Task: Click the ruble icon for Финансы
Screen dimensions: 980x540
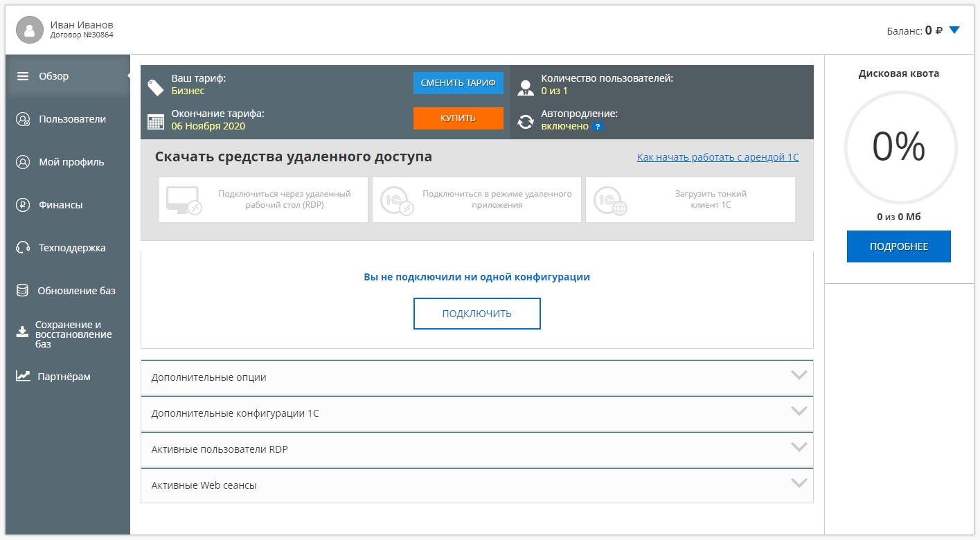Action: 23,205
